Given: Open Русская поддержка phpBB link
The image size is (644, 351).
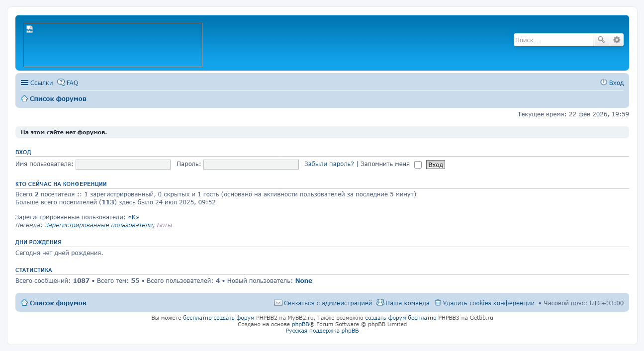Looking at the screenshot, I should tap(322, 331).
